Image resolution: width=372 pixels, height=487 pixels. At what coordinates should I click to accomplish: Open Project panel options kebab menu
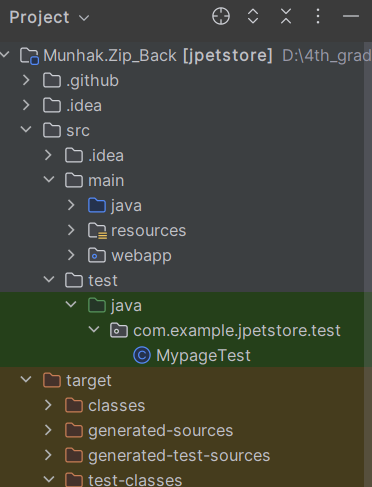[318, 16]
